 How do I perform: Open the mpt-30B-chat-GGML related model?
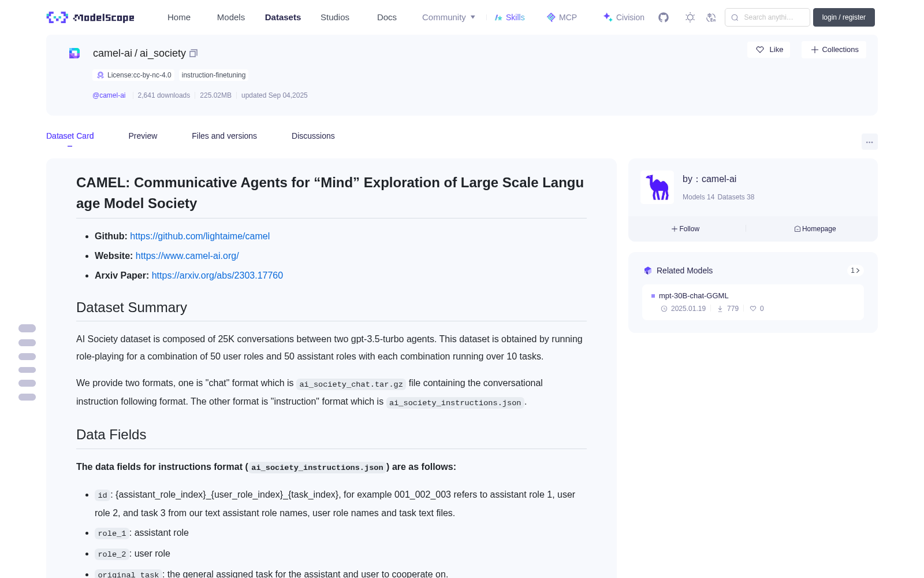click(x=694, y=295)
